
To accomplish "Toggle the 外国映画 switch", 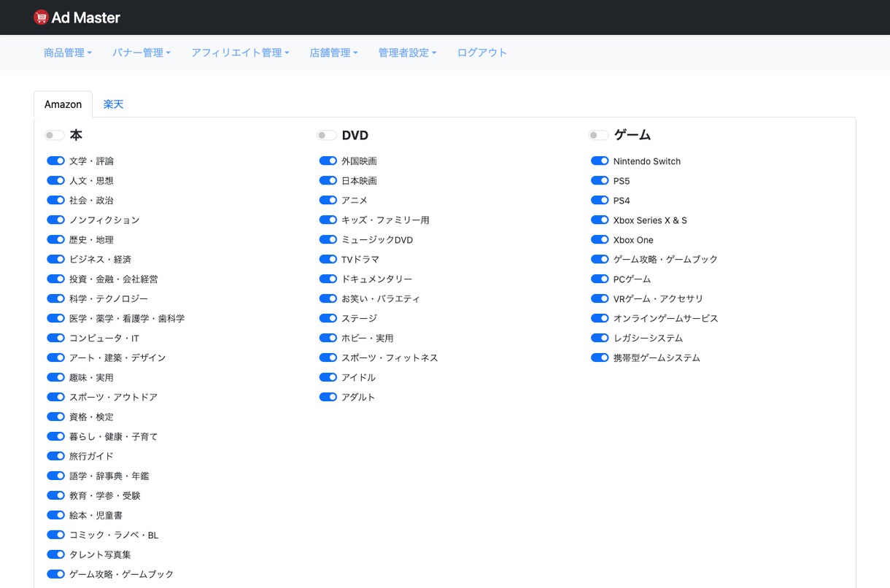I will point(328,160).
